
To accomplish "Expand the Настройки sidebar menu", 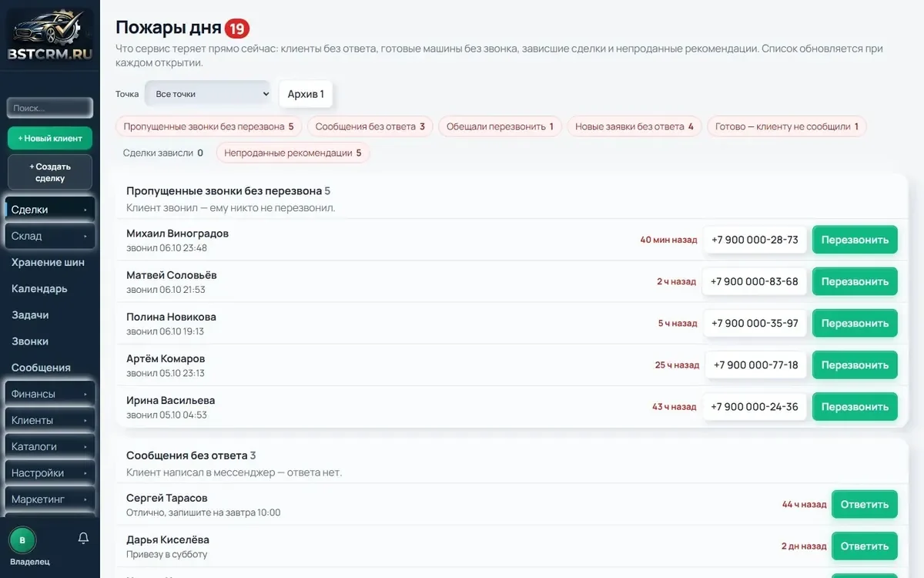I will (x=50, y=472).
